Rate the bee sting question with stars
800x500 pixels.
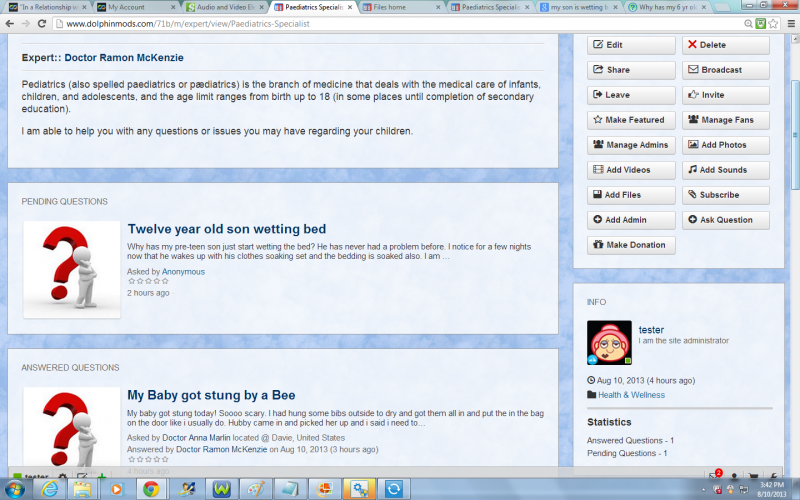pos(148,459)
